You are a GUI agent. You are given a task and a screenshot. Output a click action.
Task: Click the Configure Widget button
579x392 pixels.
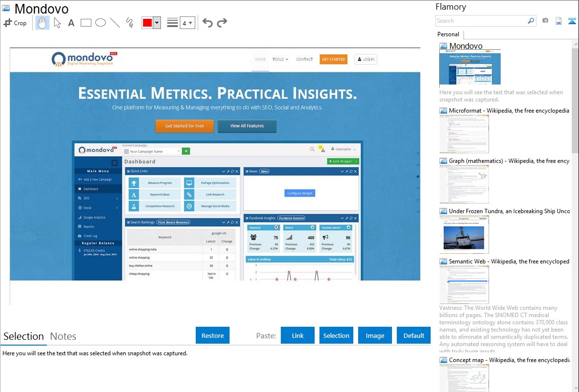300,193
